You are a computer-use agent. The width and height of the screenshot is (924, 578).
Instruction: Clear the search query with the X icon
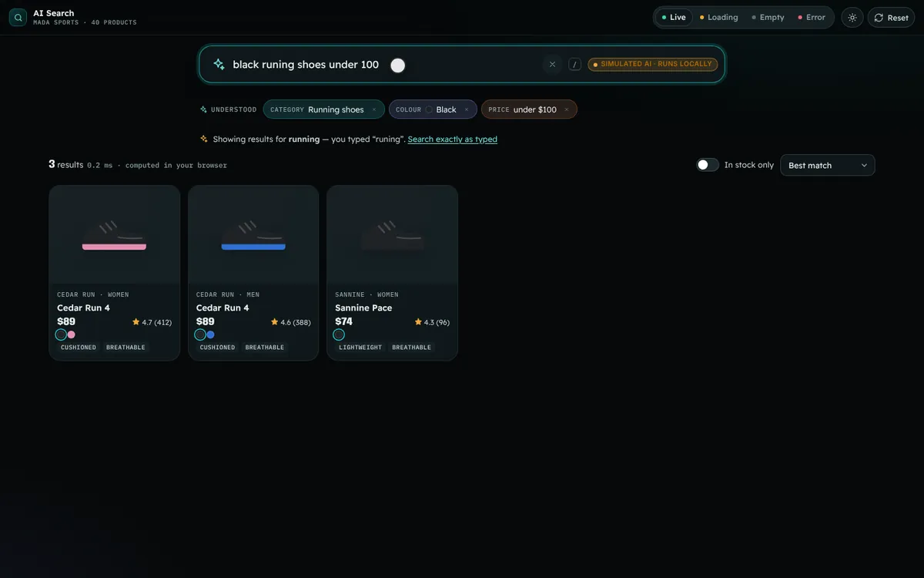tap(552, 65)
